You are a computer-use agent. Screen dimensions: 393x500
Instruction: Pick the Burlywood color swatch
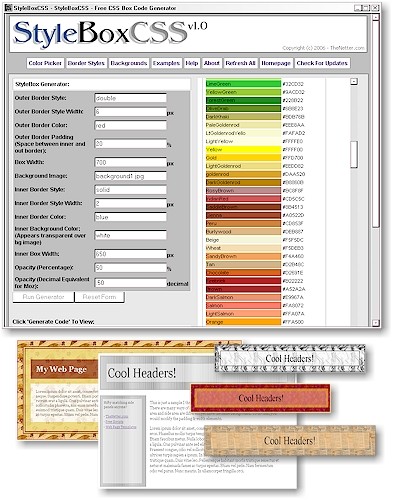coord(243,231)
